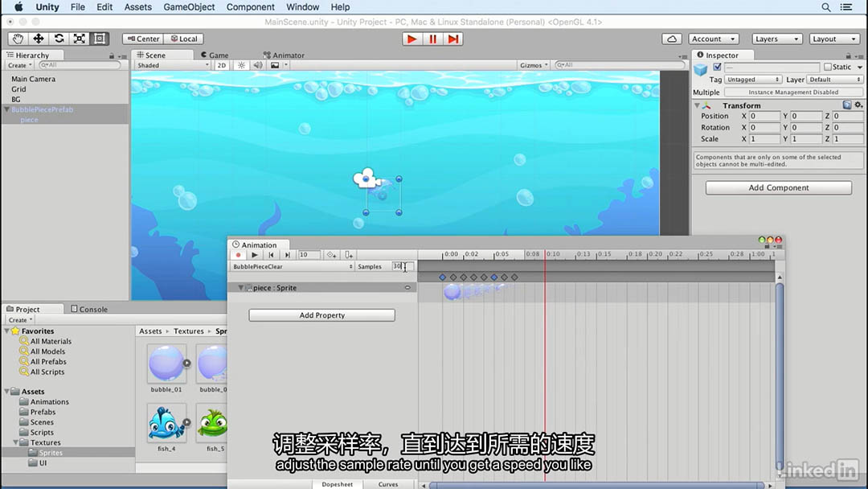Click the Step frame button
This screenshot has height=489, width=868.
tap(452, 39)
